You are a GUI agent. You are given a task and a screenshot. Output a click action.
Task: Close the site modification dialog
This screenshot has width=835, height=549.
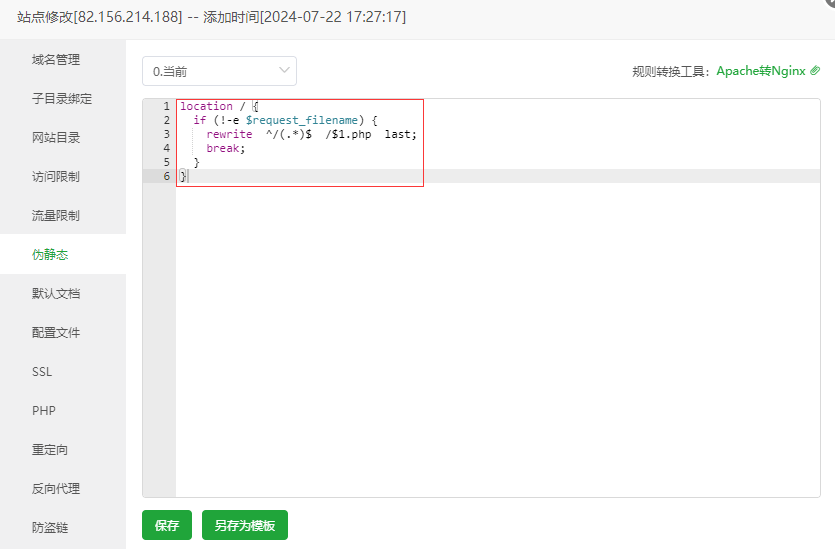coord(831,2)
